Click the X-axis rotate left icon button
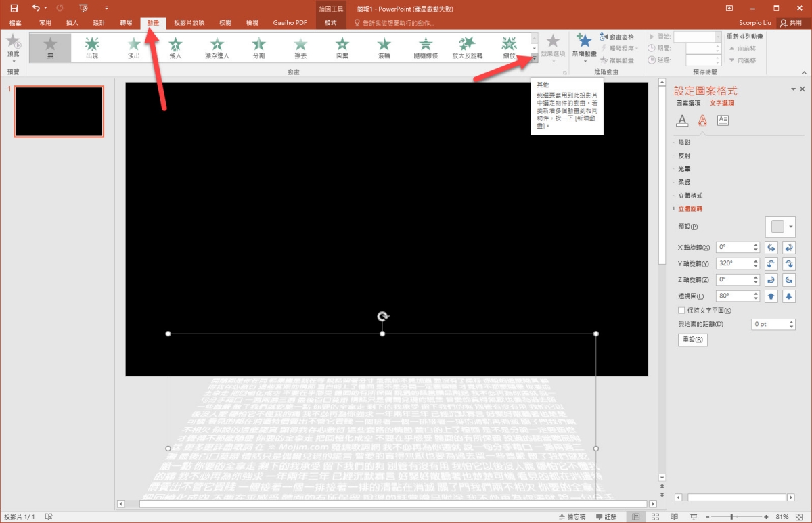812x523 pixels. coord(771,248)
